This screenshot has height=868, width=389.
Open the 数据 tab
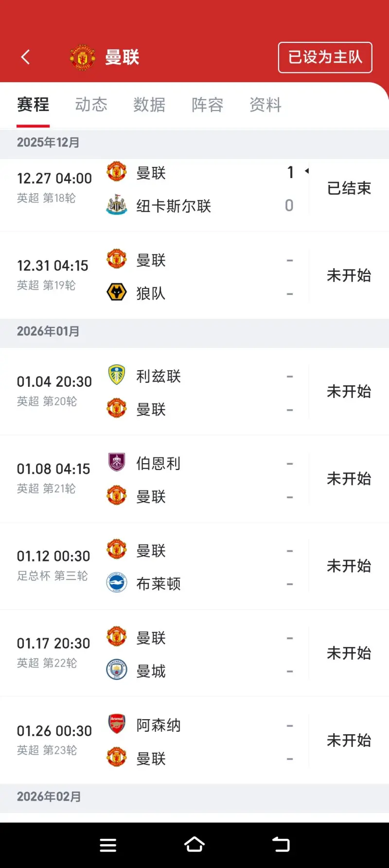(x=149, y=105)
